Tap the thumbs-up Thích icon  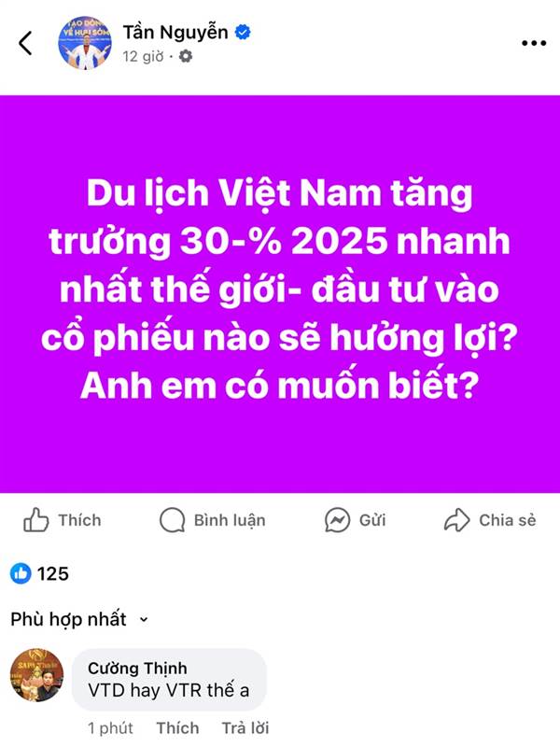pyautogui.click(x=36, y=520)
